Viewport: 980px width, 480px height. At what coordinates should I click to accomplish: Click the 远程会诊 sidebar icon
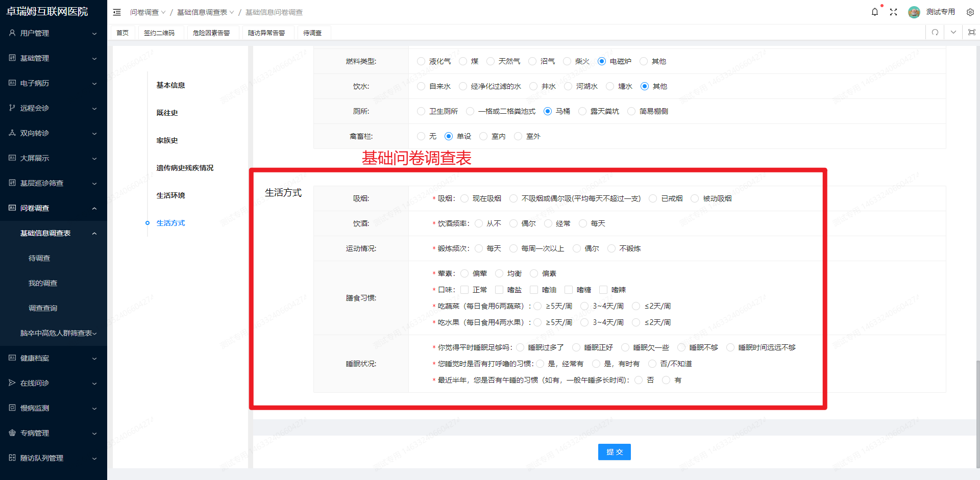[12, 108]
